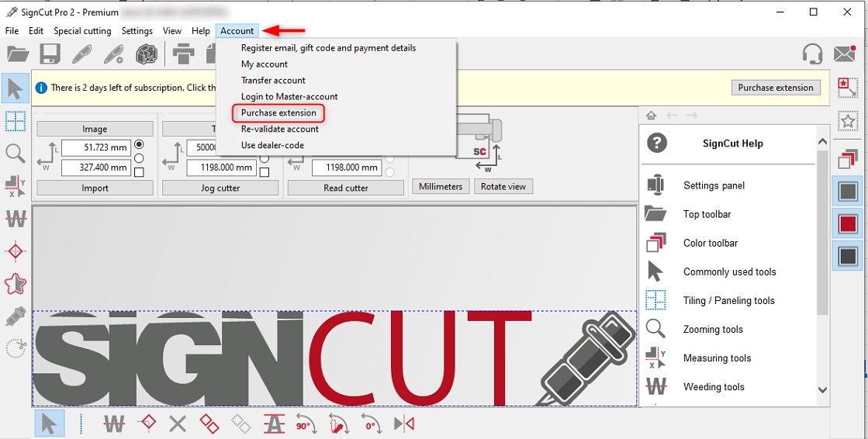Select the weeding W tool in left sidebar
The image size is (868, 439).
(16, 219)
